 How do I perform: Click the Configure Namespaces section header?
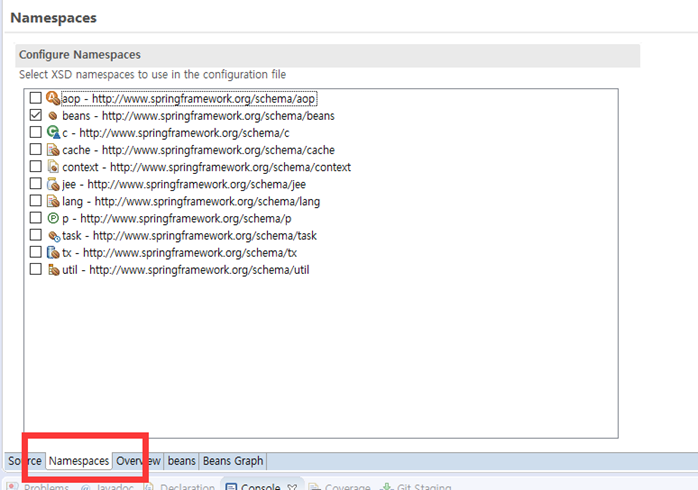tap(328, 55)
